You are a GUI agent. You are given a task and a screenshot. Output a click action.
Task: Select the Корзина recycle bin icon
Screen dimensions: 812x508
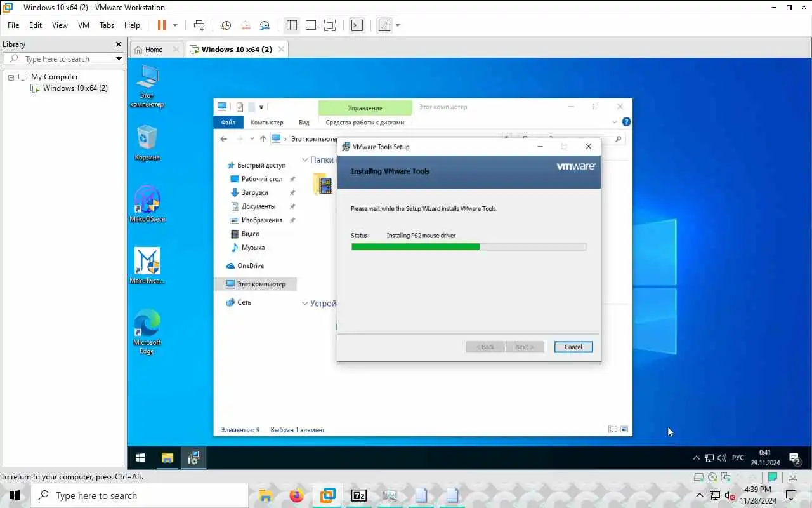(147, 142)
